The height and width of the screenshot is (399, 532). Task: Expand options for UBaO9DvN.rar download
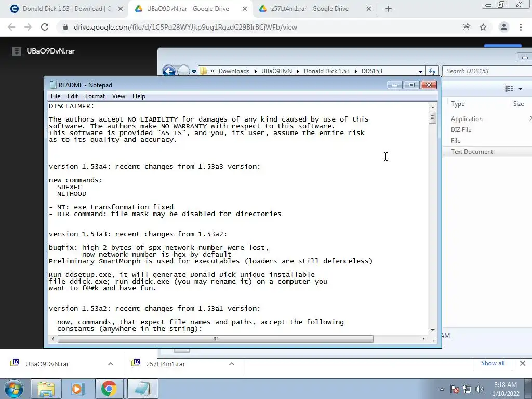tap(111, 364)
